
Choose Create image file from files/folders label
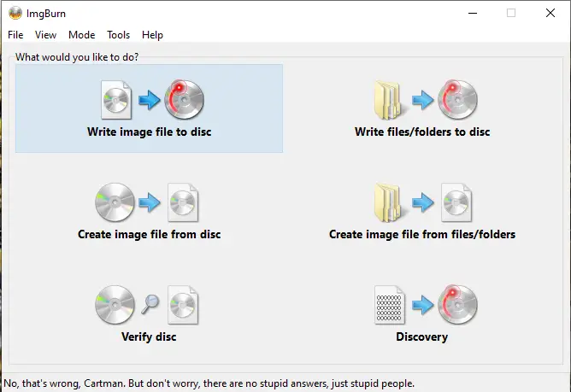(x=422, y=234)
